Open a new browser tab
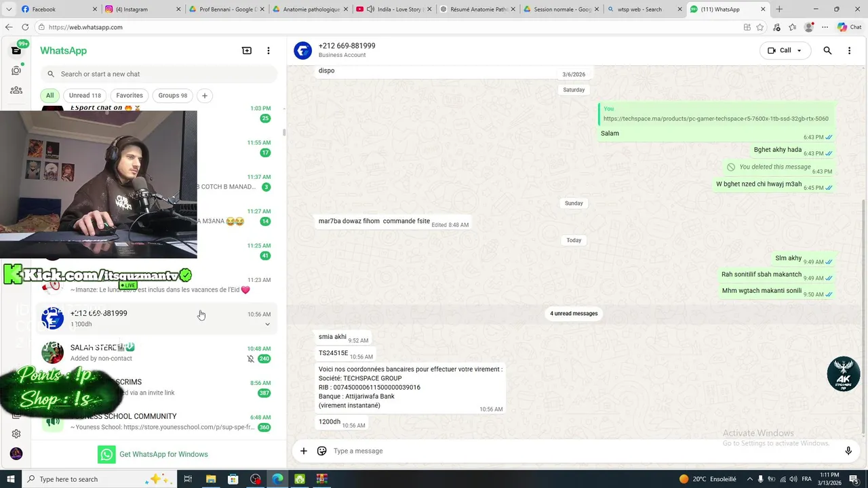 (779, 9)
